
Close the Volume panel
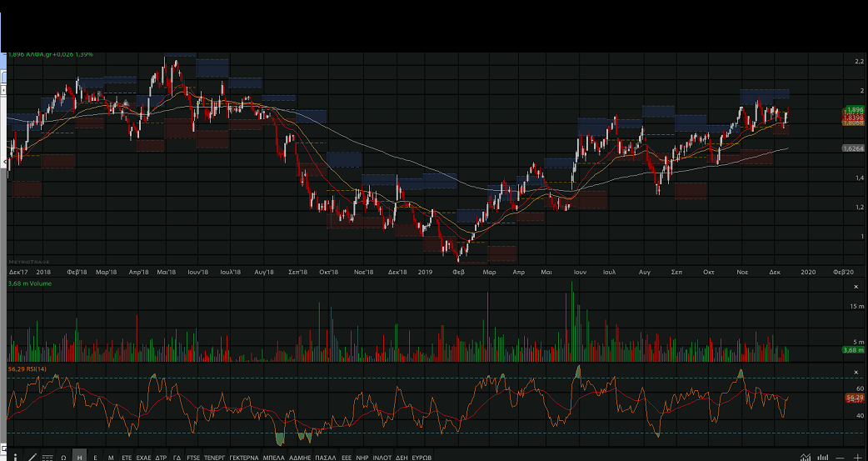tap(856, 286)
